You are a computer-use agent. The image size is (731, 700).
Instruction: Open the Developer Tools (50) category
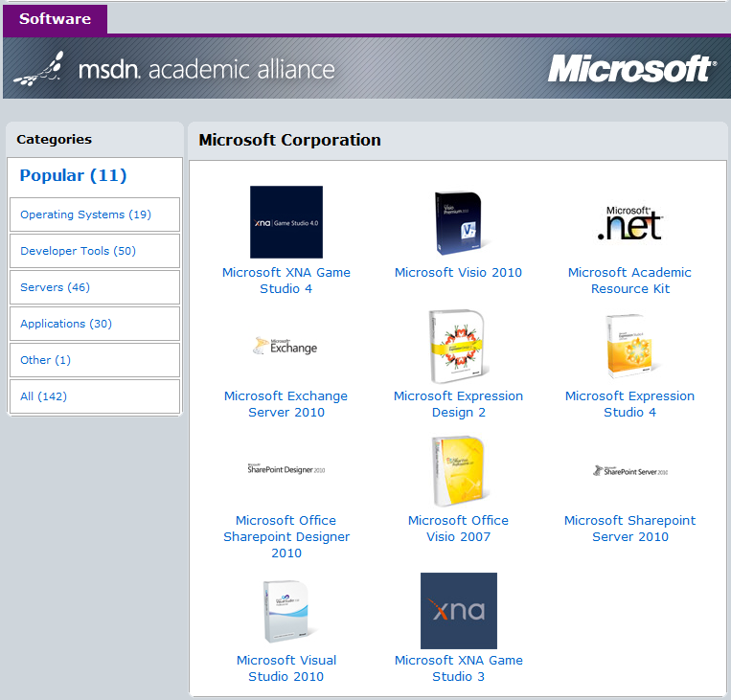pos(95,251)
